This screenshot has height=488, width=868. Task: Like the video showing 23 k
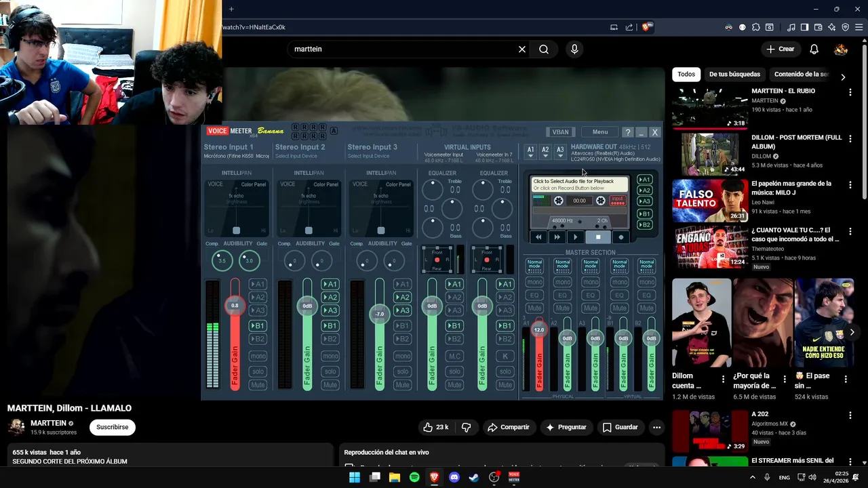pos(436,427)
